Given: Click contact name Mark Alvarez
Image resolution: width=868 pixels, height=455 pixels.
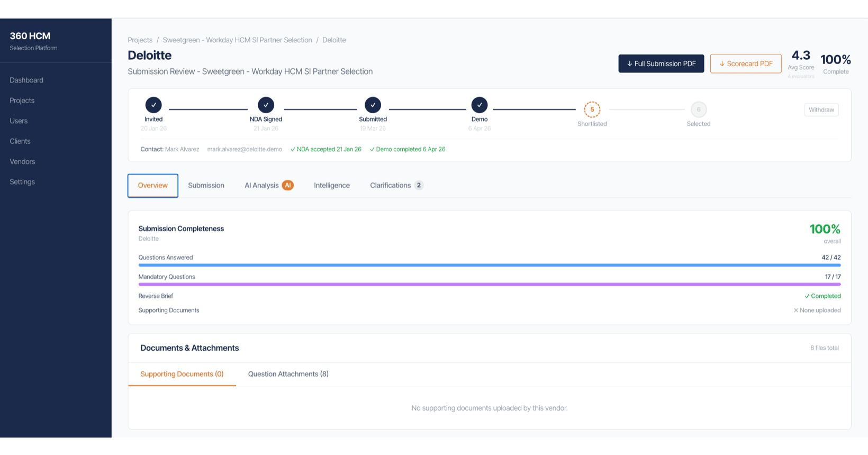Looking at the screenshot, I should pyautogui.click(x=182, y=149).
